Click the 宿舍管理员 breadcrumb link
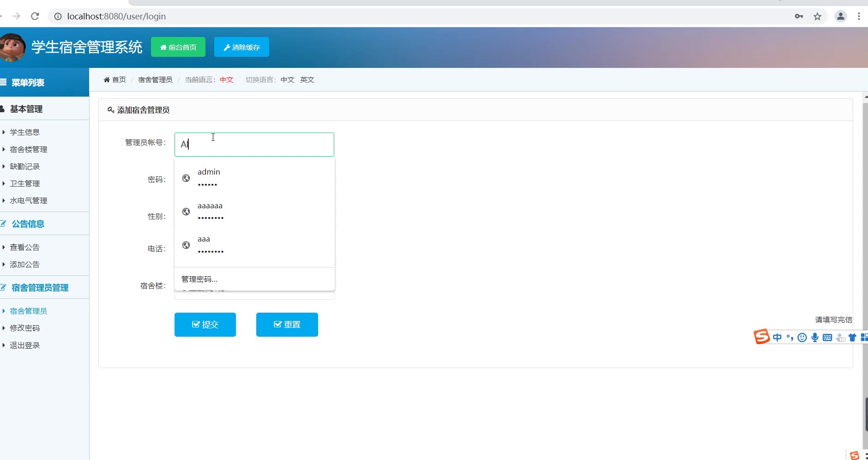The image size is (868, 460). click(155, 80)
